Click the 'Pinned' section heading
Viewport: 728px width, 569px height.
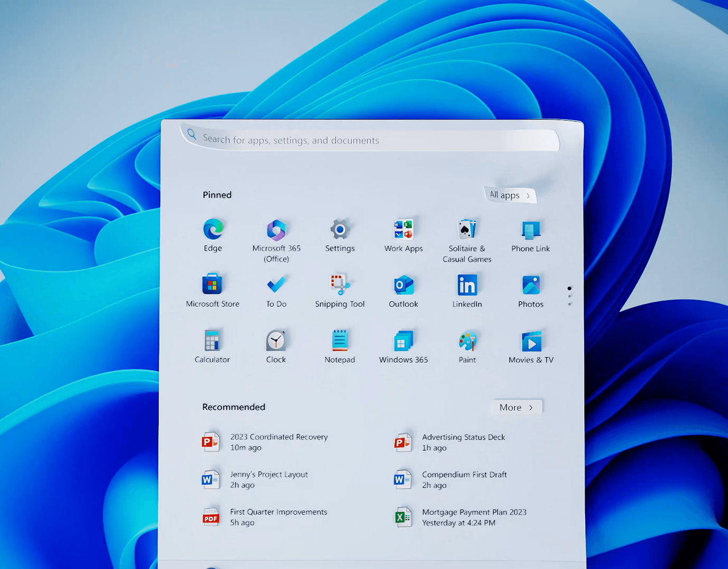217,195
